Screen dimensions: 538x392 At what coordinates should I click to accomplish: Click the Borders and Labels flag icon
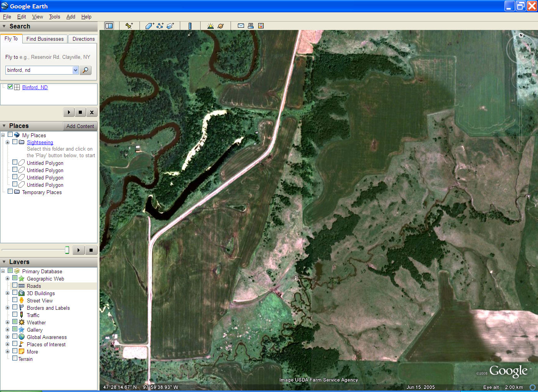pos(22,308)
